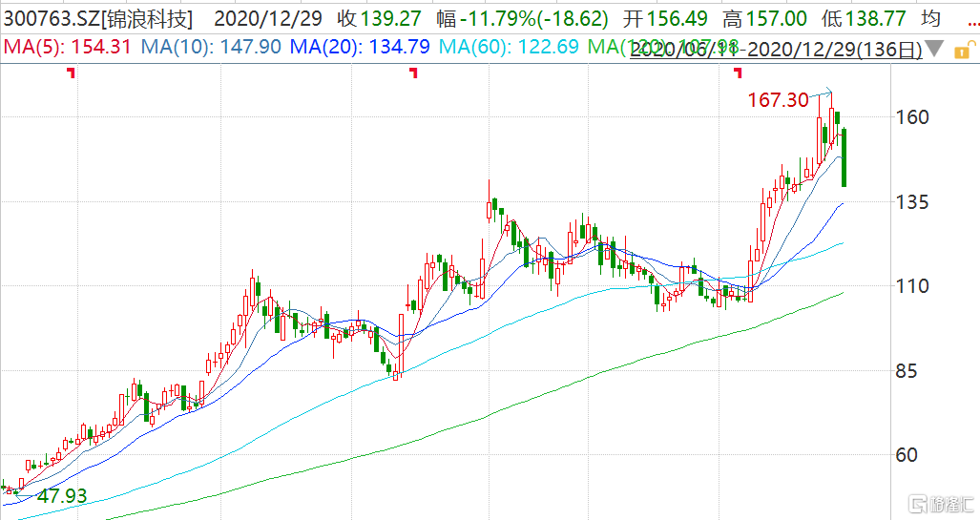
Task: Click the last large green candlestick
Action: pos(844,157)
